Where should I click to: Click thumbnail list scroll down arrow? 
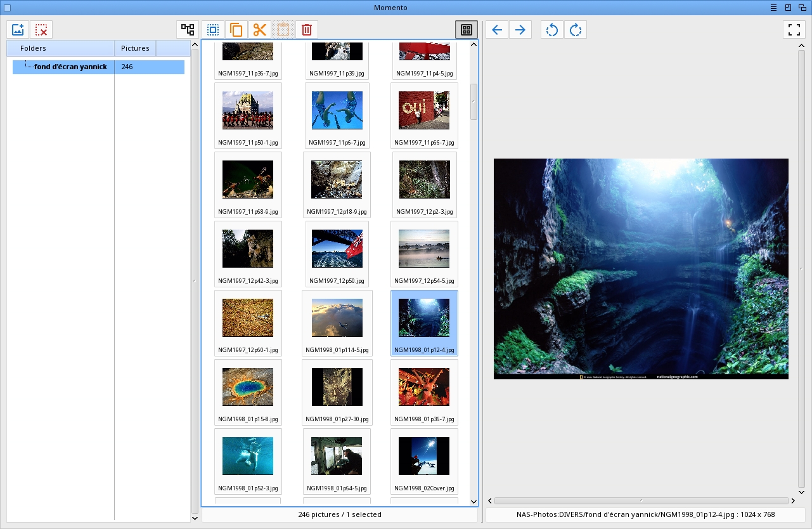(474, 502)
